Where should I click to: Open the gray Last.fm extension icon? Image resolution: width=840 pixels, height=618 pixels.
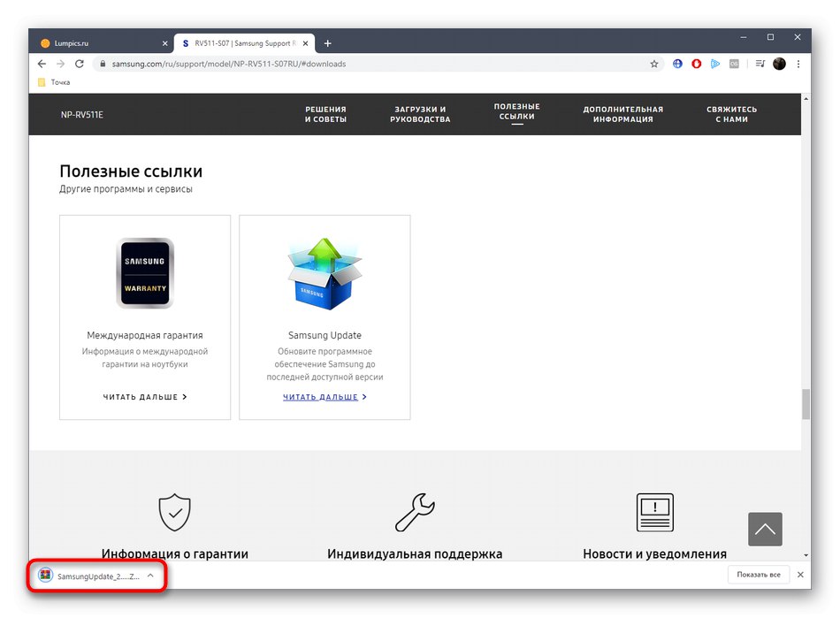pyautogui.click(x=734, y=64)
